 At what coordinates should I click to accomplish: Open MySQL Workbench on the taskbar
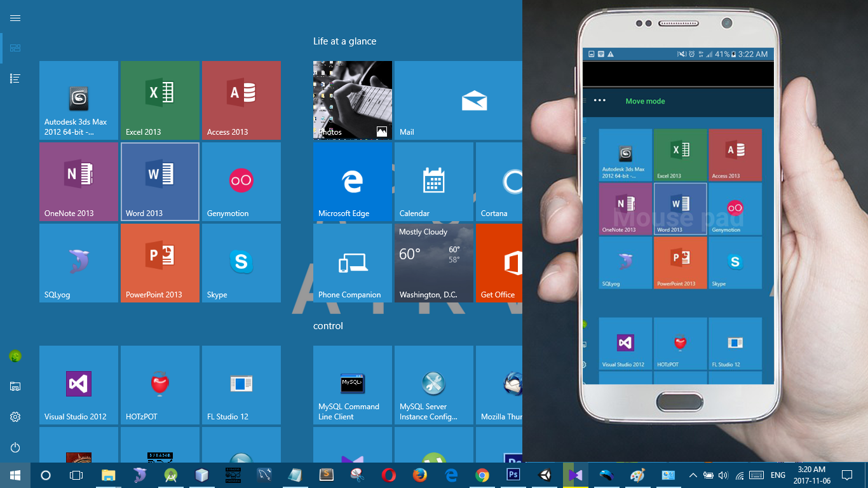tap(264, 475)
